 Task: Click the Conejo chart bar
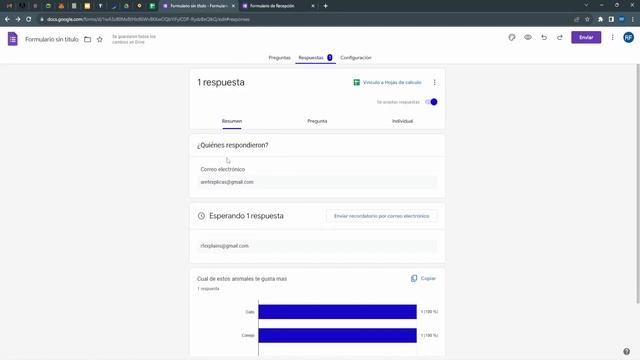338,336
